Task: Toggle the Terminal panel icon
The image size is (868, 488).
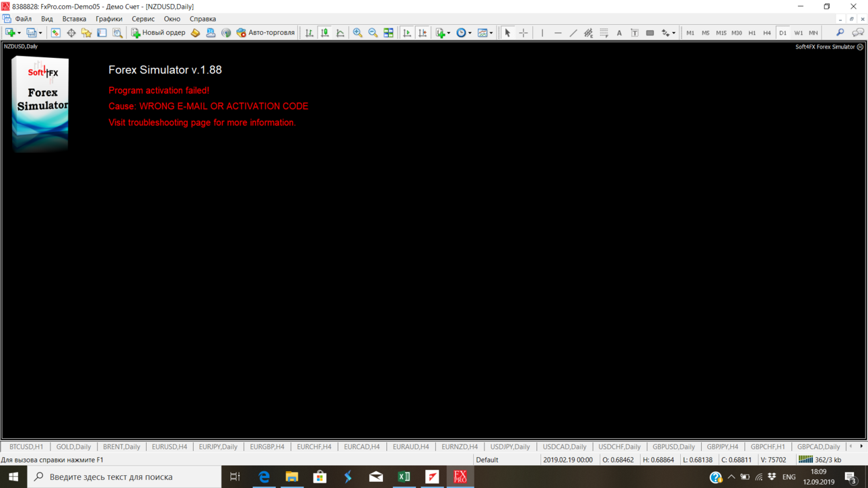Action: click(102, 32)
